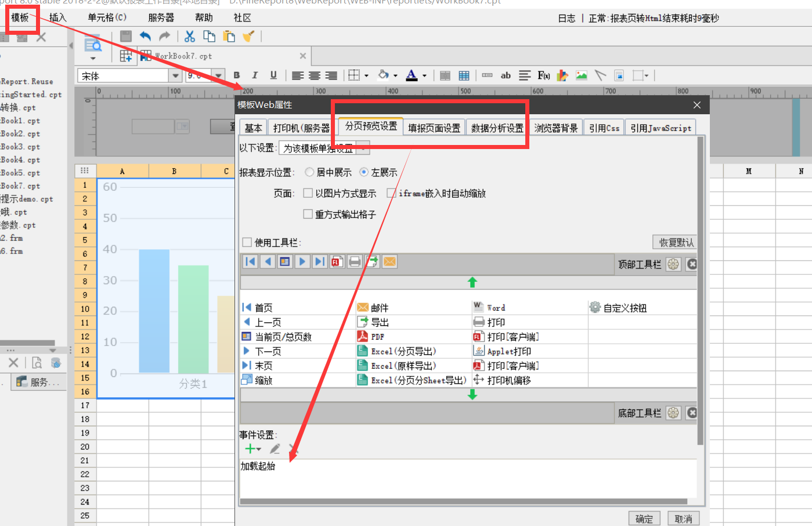Viewport: 812px width, 526px height.
Task: Add the 自定义按钮 item
Action: [618, 308]
